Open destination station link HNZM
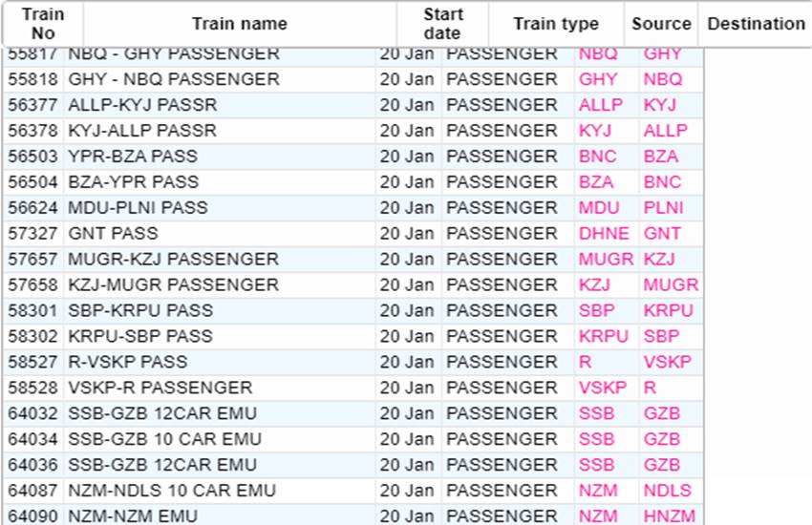The image size is (812, 525). [x=667, y=516]
